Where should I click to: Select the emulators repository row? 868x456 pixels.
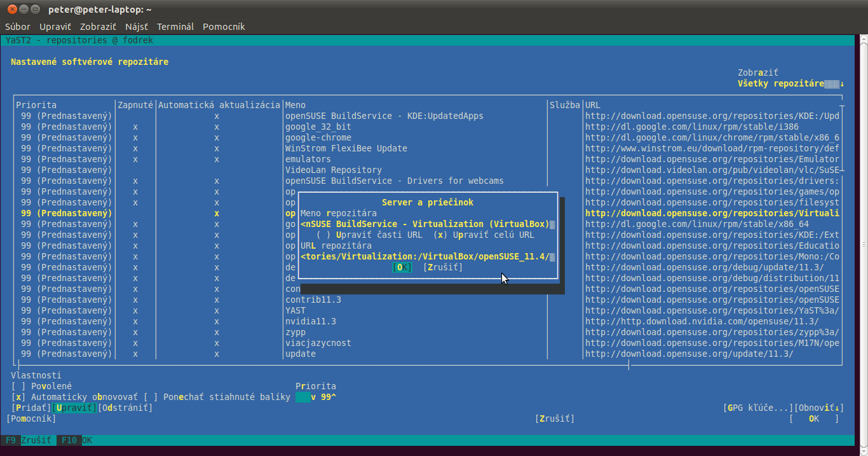[428, 159]
